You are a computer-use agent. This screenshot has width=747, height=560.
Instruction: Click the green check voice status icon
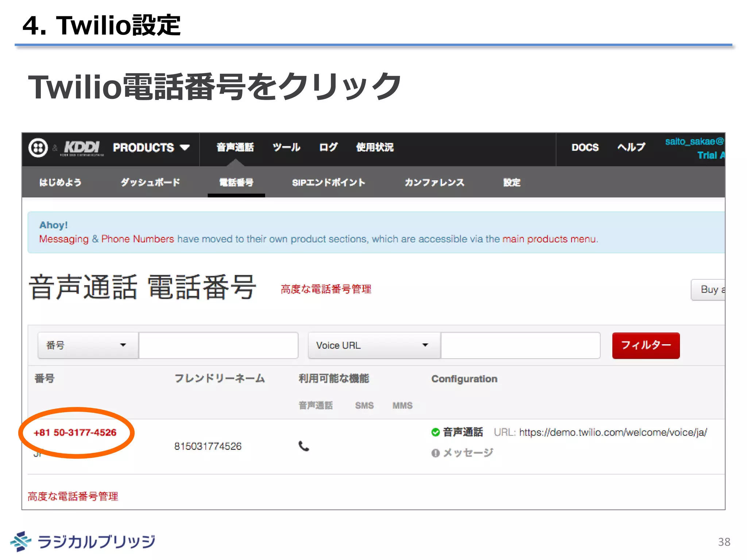(435, 432)
